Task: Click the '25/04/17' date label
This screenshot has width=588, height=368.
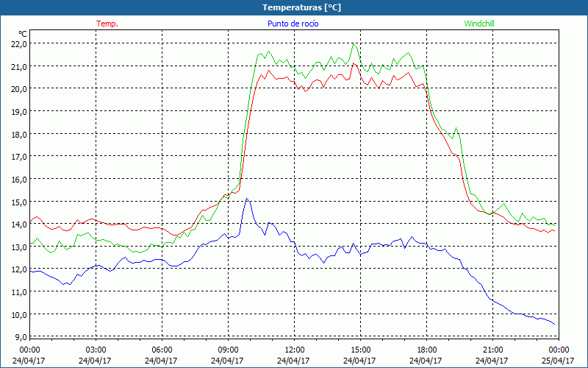Action: click(x=558, y=361)
